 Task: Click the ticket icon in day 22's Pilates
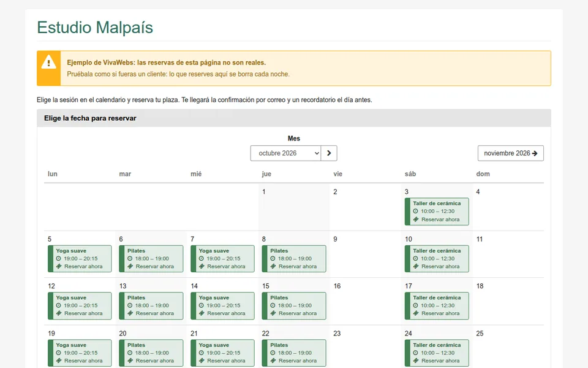(x=273, y=361)
